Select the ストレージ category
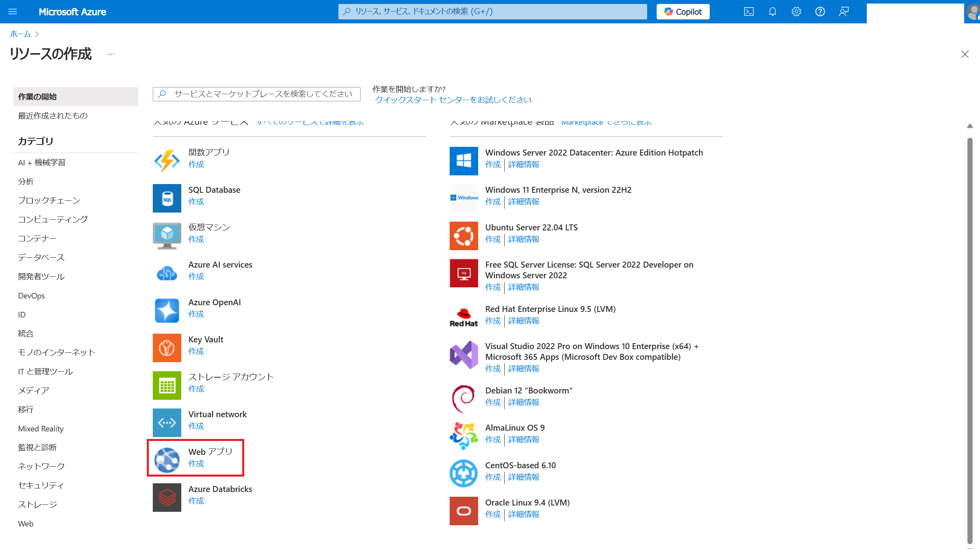Viewport: 980px width, 549px height. (x=37, y=504)
